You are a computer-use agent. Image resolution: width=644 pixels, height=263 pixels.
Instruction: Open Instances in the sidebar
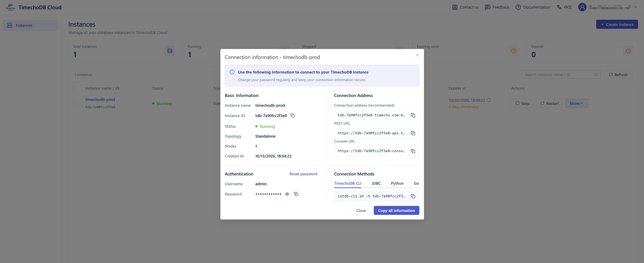[x=30, y=25]
